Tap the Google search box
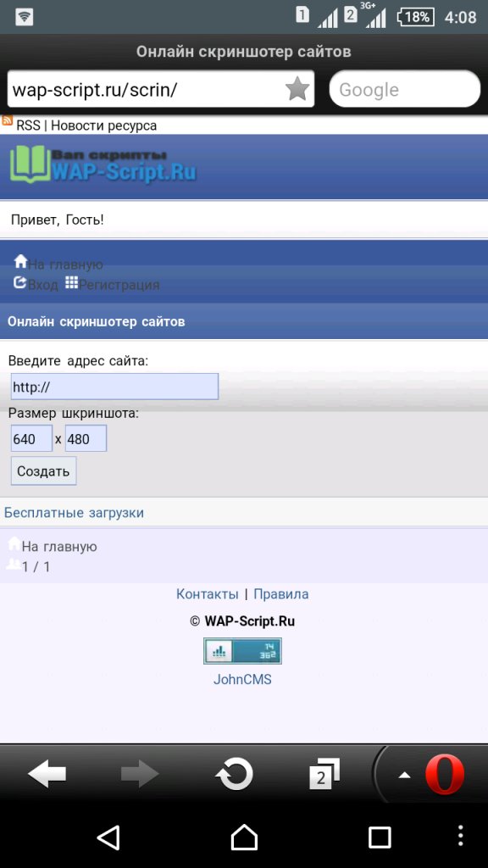Image resolution: width=488 pixels, height=868 pixels. tap(405, 88)
